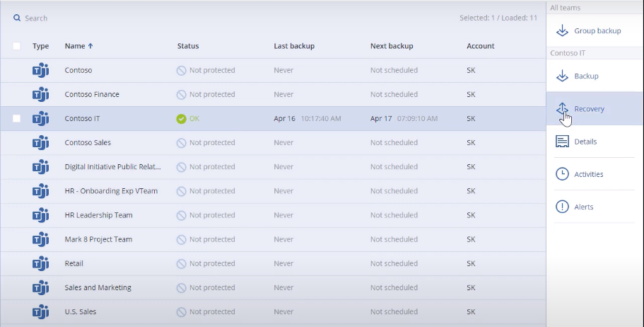Select the HR Leadership Team row

click(273, 215)
